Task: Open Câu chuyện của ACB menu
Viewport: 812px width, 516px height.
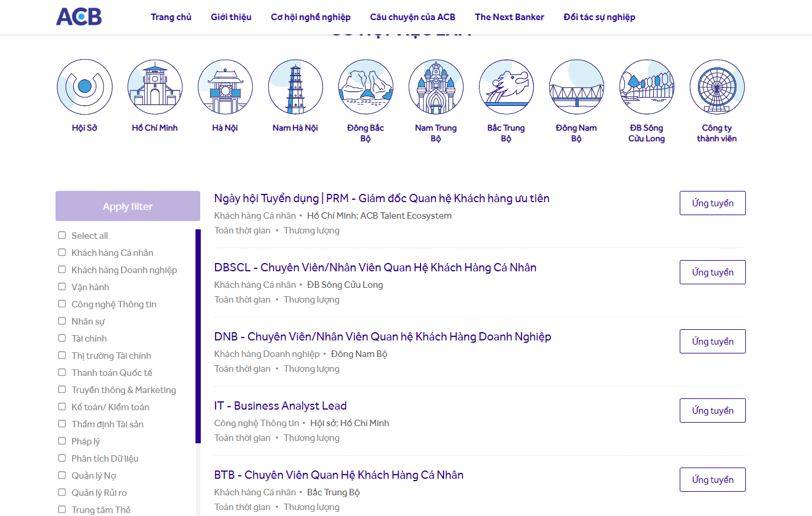Action: (x=413, y=17)
